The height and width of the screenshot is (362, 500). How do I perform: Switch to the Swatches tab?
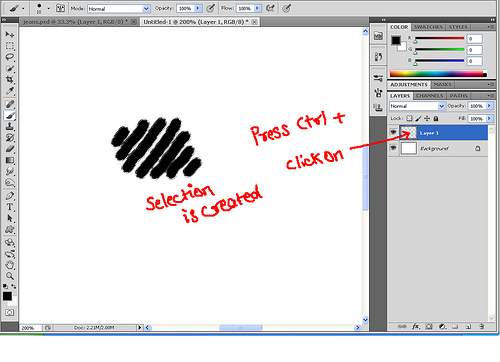coord(428,27)
